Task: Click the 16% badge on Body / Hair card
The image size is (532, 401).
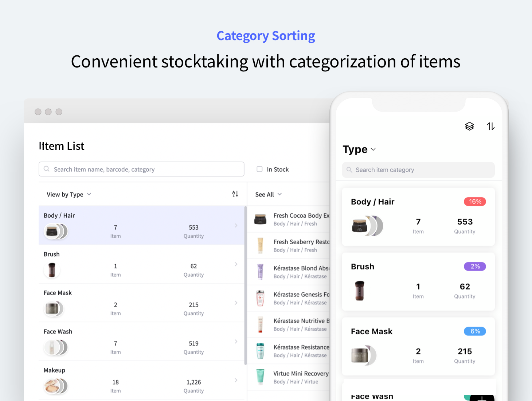Action: (474, 201)
